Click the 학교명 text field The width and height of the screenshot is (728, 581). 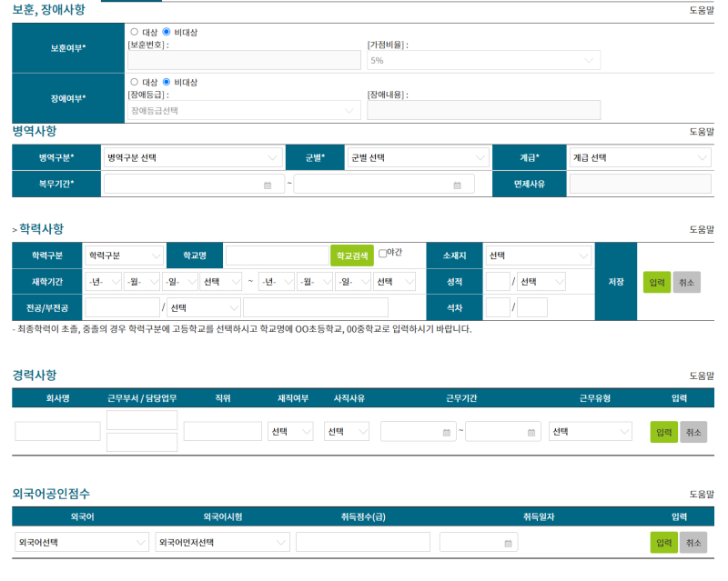277,255
